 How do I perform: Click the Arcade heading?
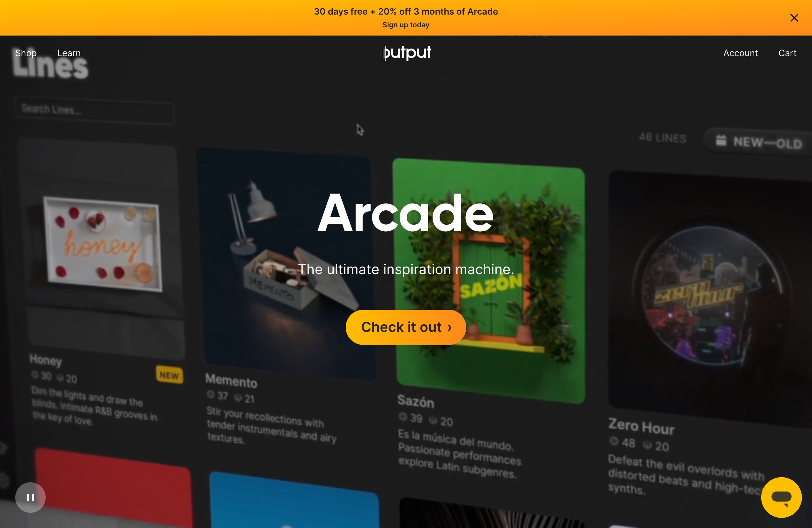(x=406, y=213)
